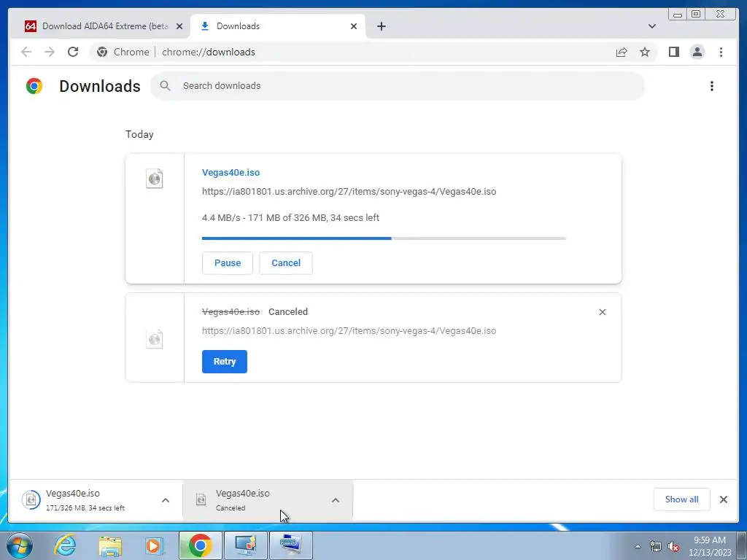Reload the downloads page
The width and height of the screenshot is (747, 560).
pos(73,52)
